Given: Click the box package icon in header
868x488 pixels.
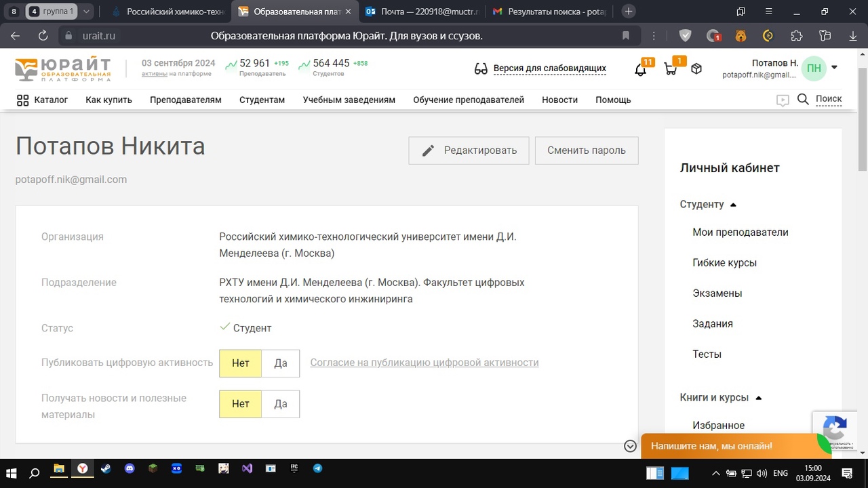Looking at the screenshot, I should pos(696,68).
